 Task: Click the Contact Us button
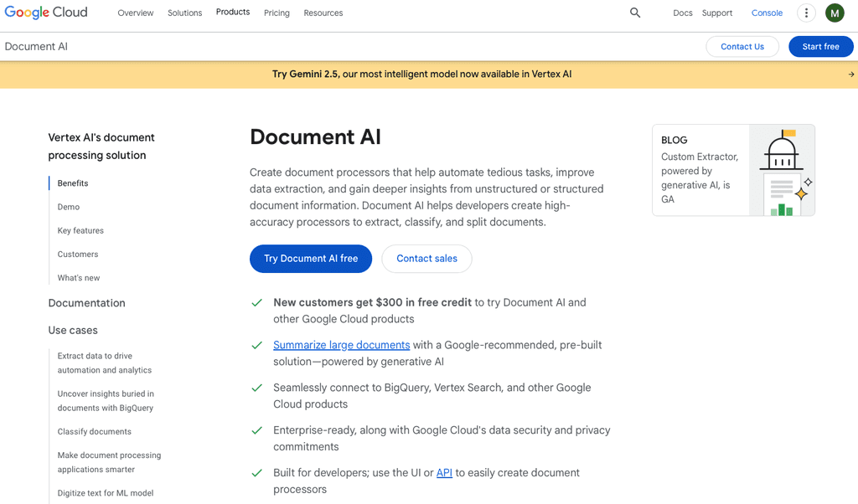coord(742,46)
